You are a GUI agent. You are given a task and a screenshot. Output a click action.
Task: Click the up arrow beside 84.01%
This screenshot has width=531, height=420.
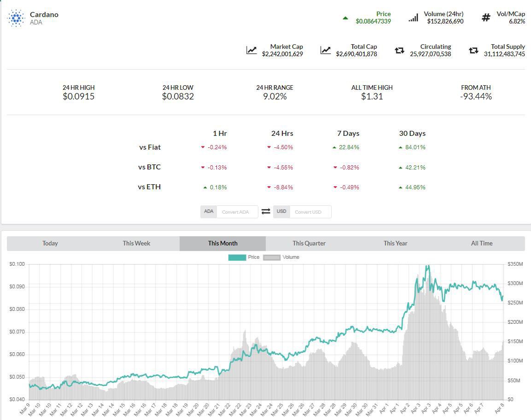pos(401,147)
